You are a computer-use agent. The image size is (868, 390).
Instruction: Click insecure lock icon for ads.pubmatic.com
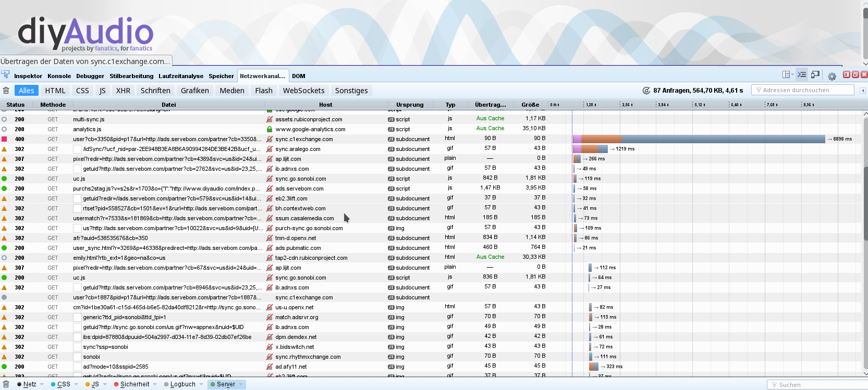270,248
